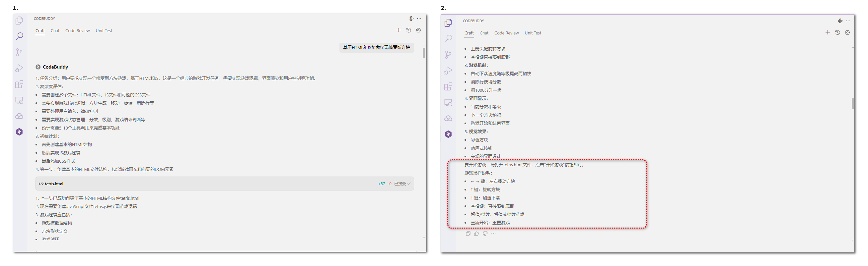This screenshot has width=868, height=266.
Task: Open CodeBuddy settings icon in right screenshot
Action: 847,32
